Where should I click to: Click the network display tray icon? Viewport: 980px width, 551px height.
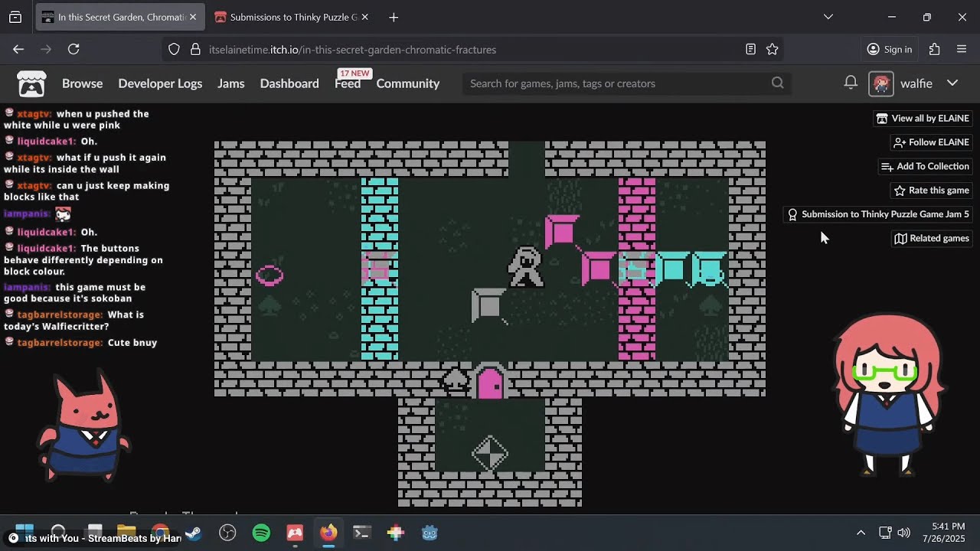click(885, 533)
